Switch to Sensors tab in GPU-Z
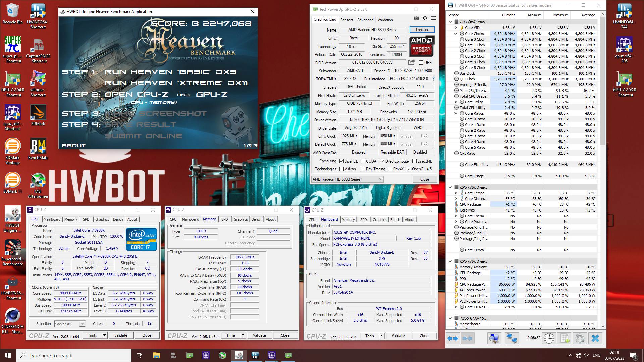644x362 pixels. tap(346, 20)
